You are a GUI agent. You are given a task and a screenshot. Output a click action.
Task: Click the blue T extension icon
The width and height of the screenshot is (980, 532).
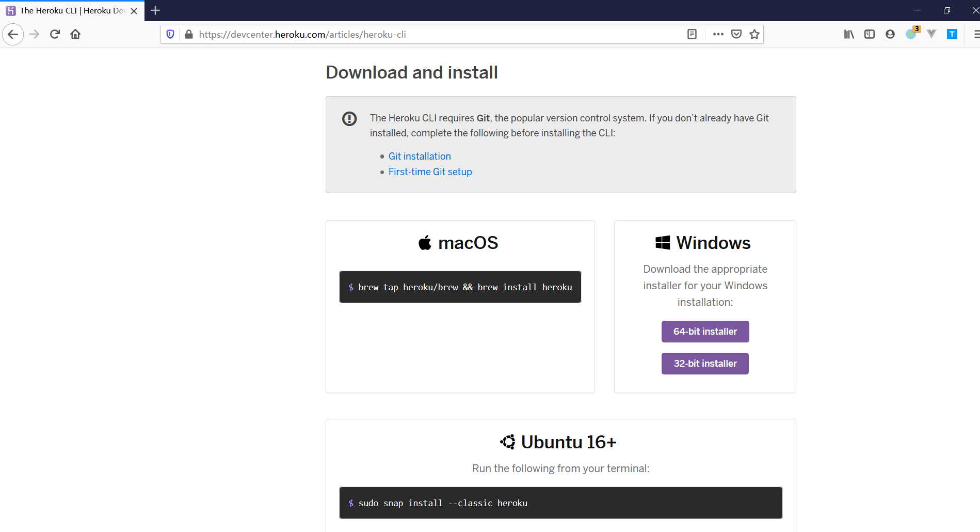point(952,35)
